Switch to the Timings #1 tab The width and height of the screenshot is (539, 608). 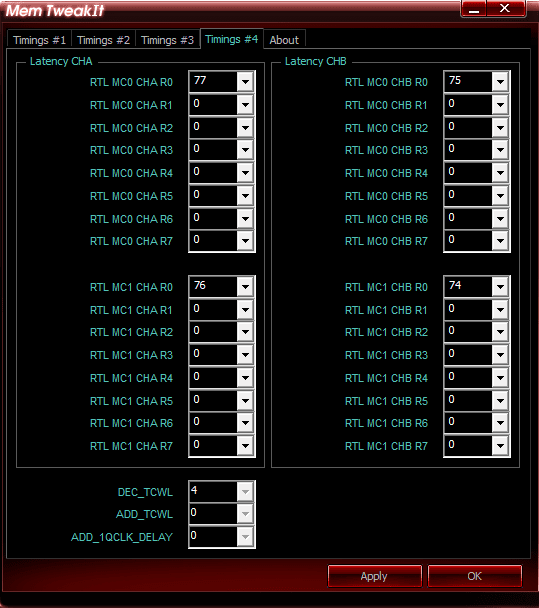(39, 40)
